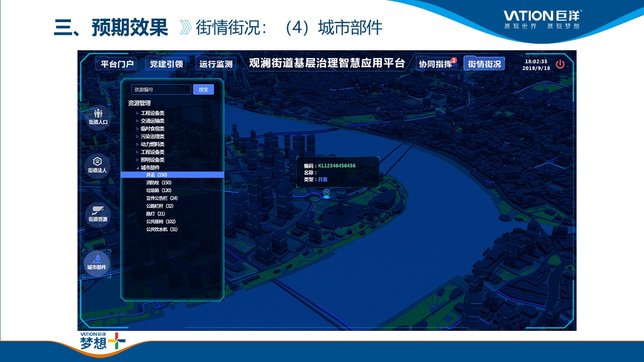Select 垃圾箱 (120) tree item
The image size is (644, 362).
(x=158, y=191)
